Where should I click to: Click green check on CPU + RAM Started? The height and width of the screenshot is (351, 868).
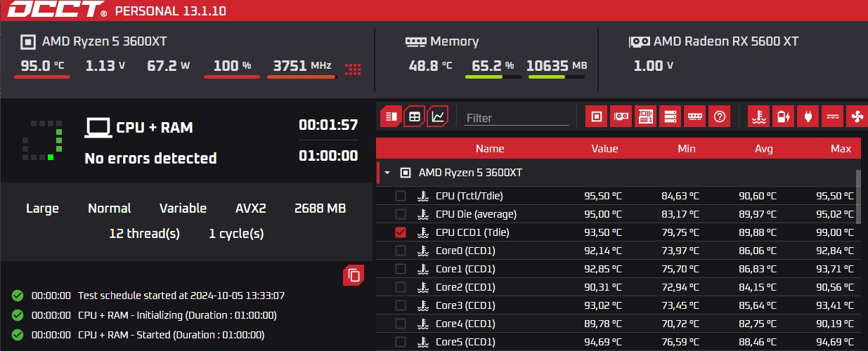(18, 336)
